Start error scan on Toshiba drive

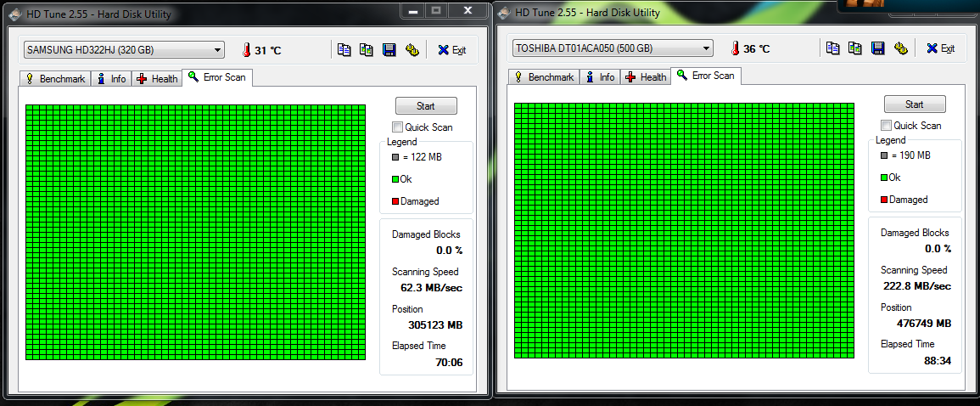pyautogui.click(x=915, y=104)
